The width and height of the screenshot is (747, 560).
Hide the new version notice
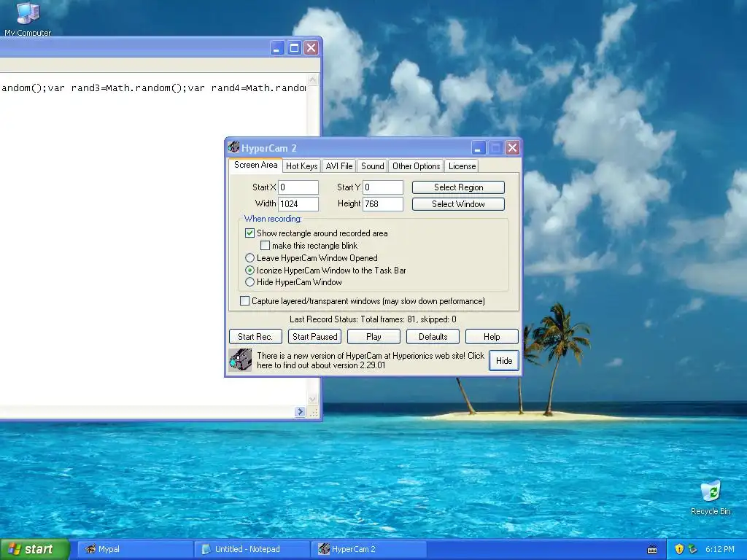[x=503, y=360]
